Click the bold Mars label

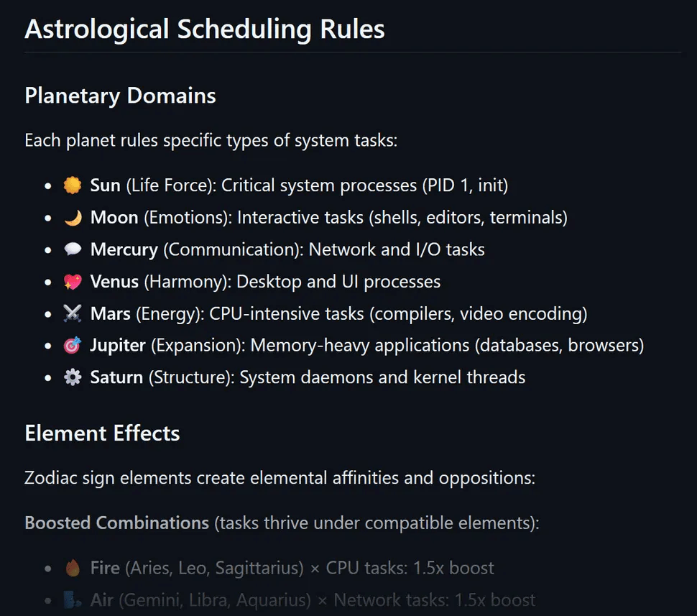coord(111,313)
